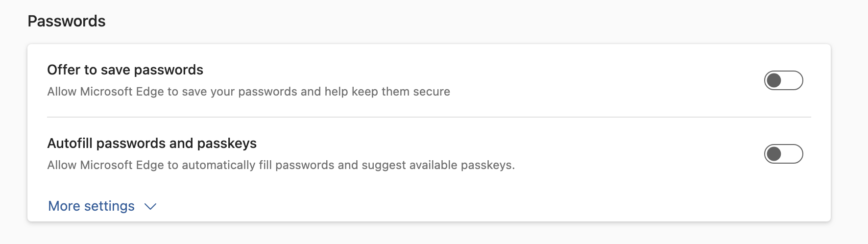Click the word Passkeys in Autofill title
The image size is (868, 244).
[x=227, y=144]
